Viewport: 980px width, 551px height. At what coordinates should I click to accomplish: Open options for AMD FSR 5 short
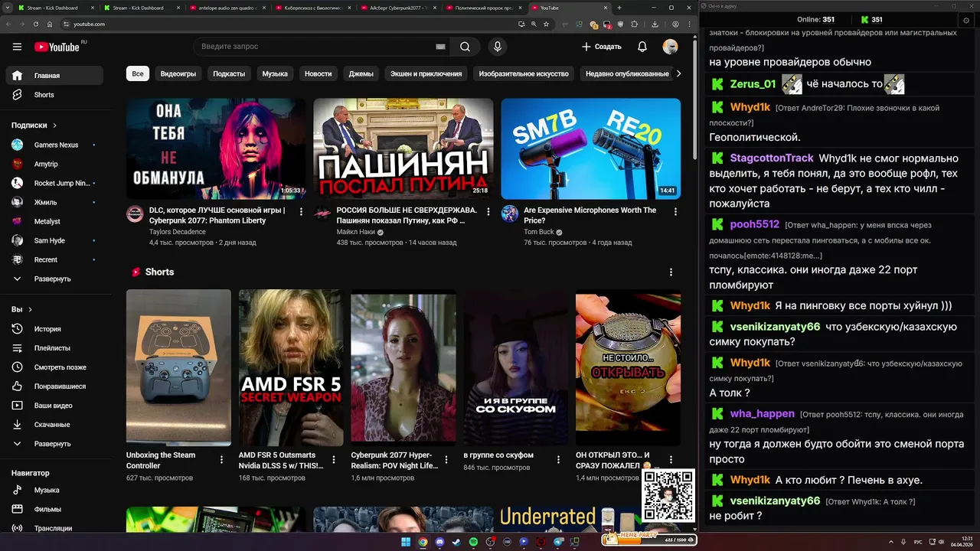click(335, 460)
